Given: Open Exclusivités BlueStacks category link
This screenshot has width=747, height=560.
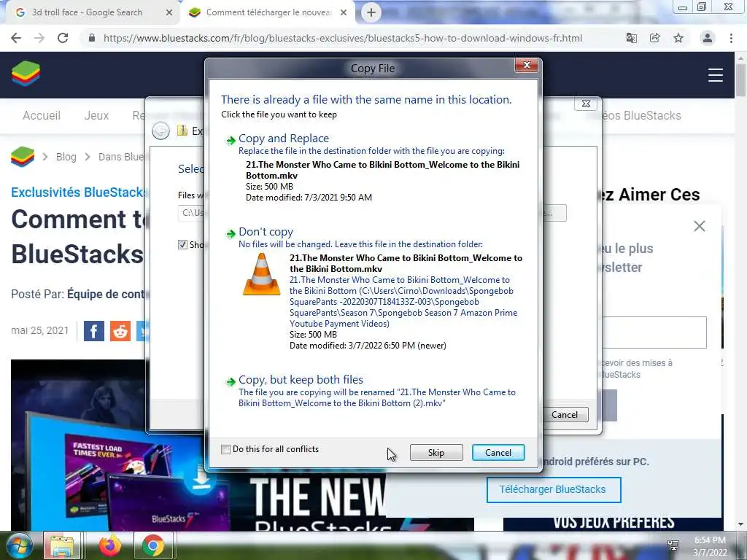Looking at the screenshot, I should [79, 192].
